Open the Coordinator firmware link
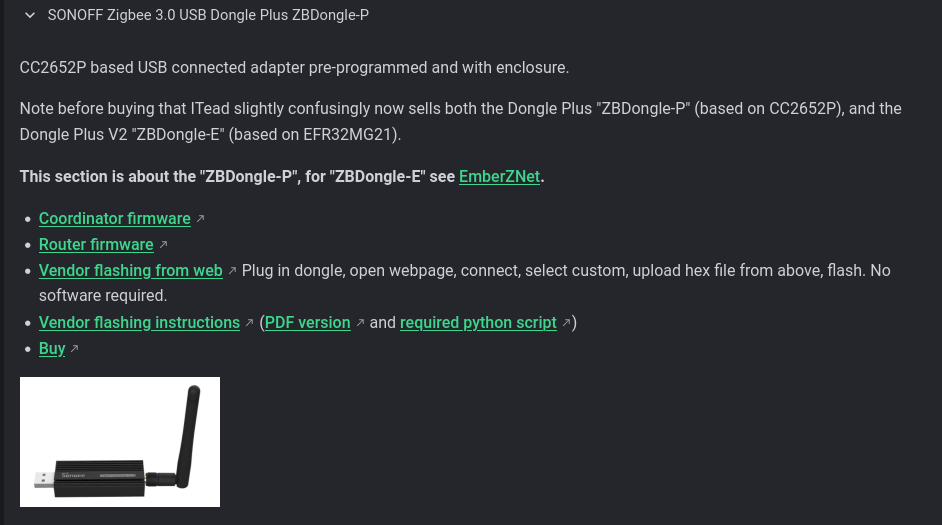This screenshot has height=525, width=942. pyautogui.click(x=114, y=219)
